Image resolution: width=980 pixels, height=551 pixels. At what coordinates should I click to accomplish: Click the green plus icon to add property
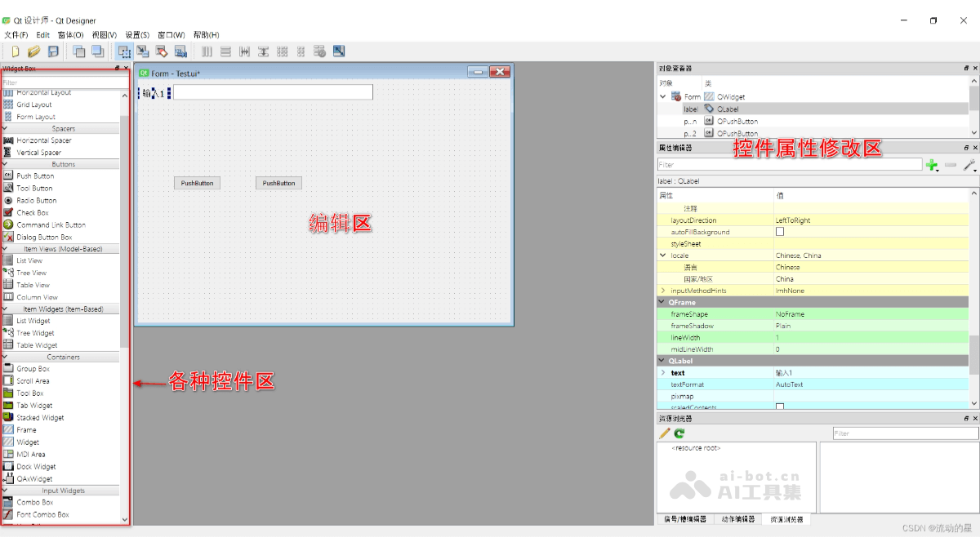pyautogui.click(x=932, y=165)
